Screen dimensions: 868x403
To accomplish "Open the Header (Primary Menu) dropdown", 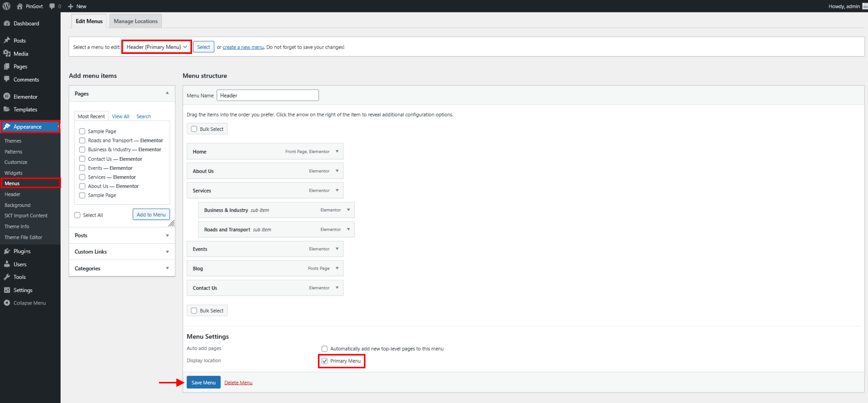I will click(156, 47).
